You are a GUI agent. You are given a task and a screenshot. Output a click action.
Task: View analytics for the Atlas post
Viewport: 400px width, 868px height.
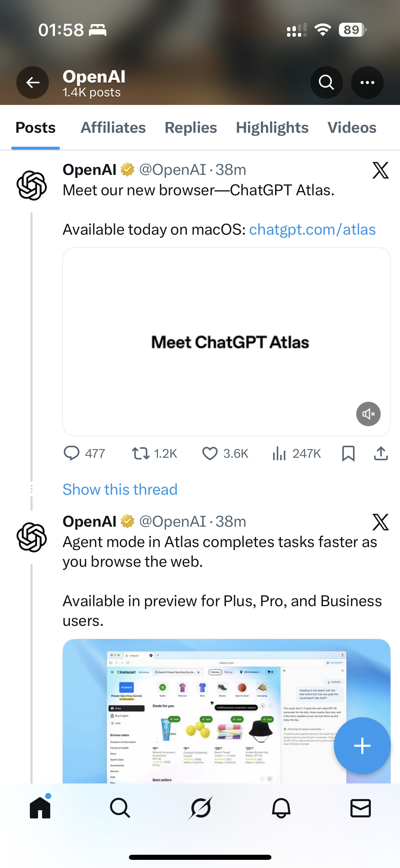(280, 453)
